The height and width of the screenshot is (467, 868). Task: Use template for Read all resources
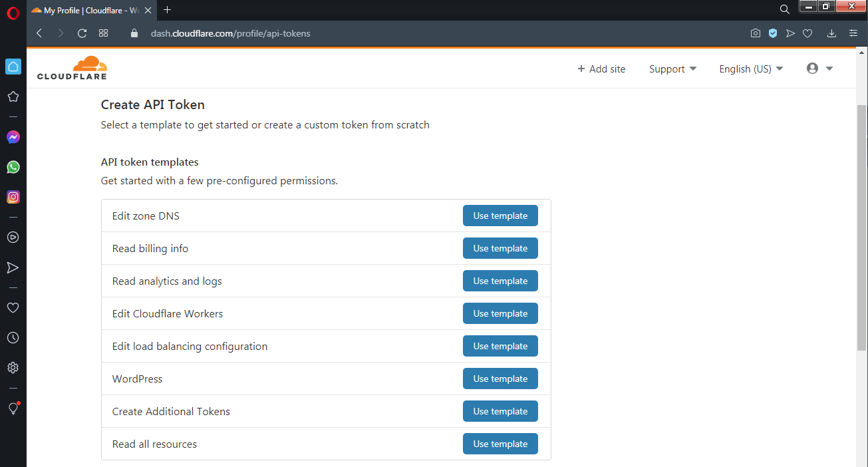pyautogui.click(x=500, y=444)
